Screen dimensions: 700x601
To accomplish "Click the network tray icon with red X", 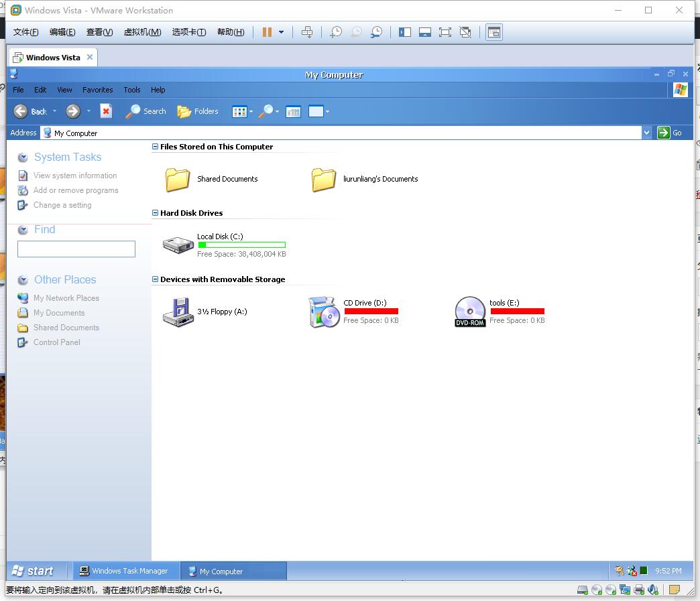I will (x=632, y=571).
